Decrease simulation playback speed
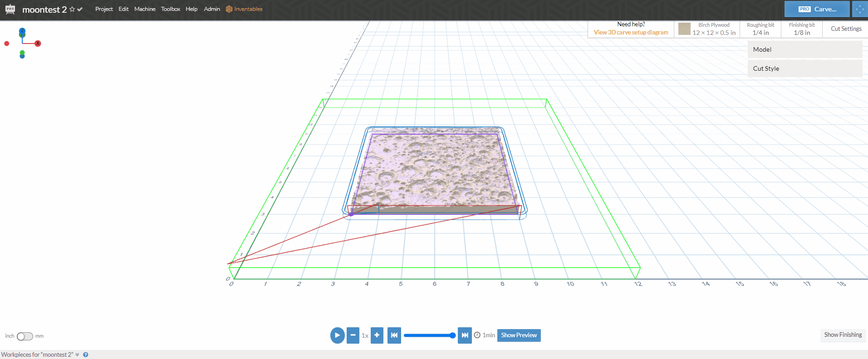 pos(353,335)
